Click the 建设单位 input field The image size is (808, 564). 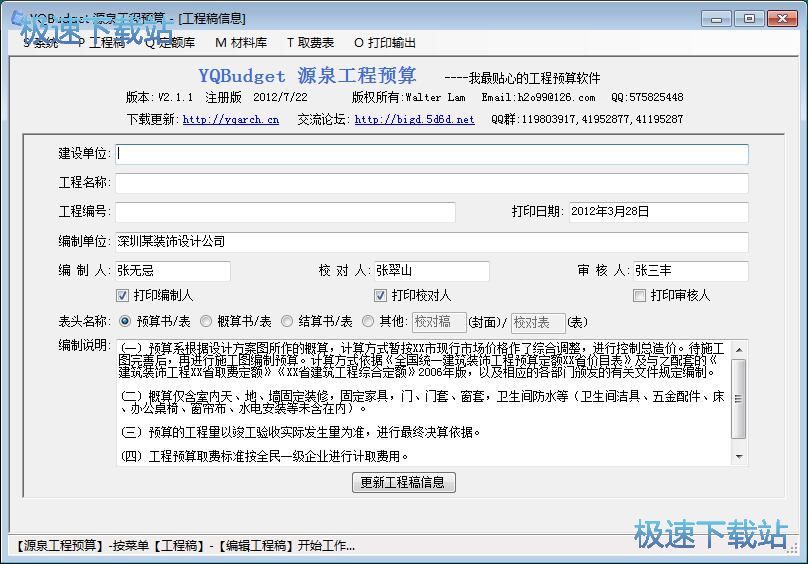pos(431,154)
